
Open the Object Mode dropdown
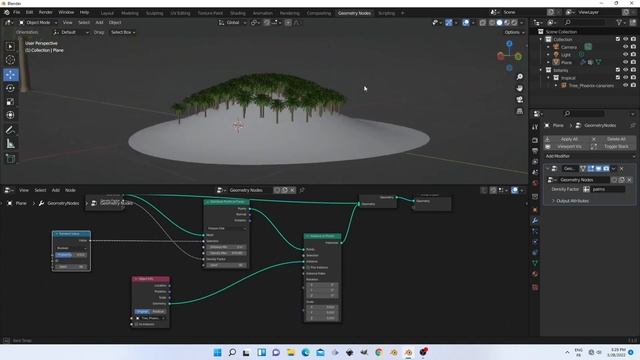click(38, 23)
